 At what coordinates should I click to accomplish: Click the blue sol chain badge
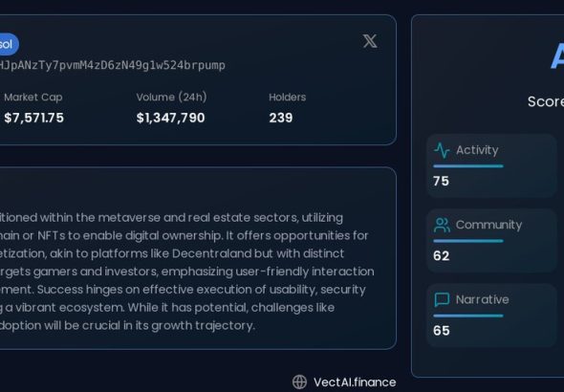point(8,44)
